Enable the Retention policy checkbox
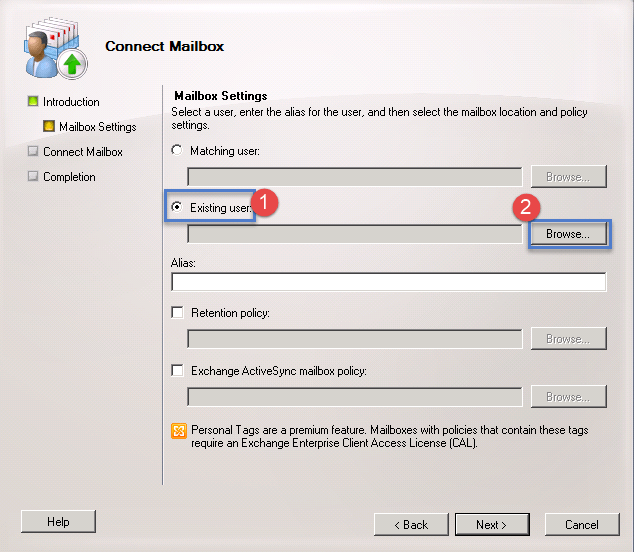 pyautogui.click(x=178, y=313)
